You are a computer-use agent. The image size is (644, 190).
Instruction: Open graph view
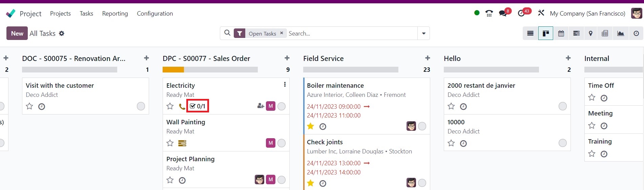click(x=621, y=33)
